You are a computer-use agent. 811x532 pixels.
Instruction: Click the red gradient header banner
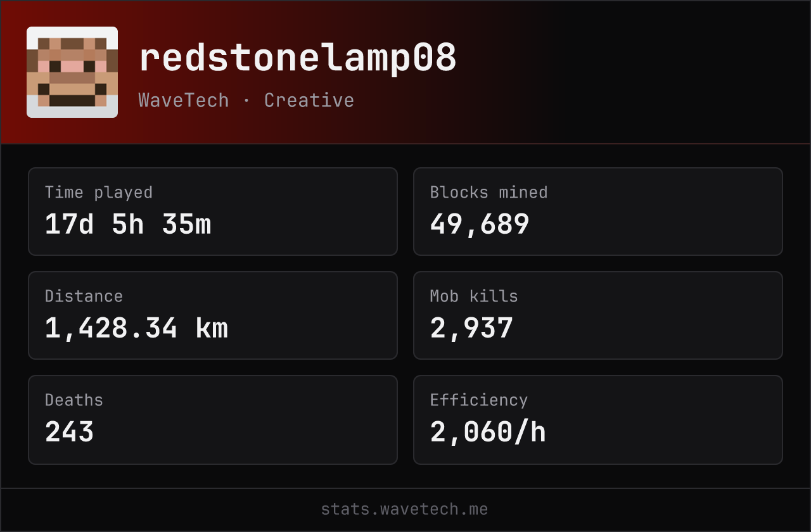pos(405,72)
